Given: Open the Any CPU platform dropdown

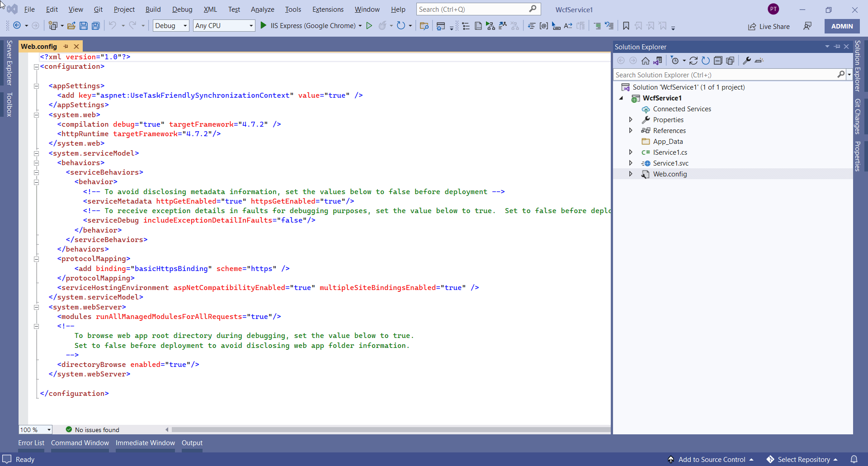Looking at the screenshot, I should [224, 26].
